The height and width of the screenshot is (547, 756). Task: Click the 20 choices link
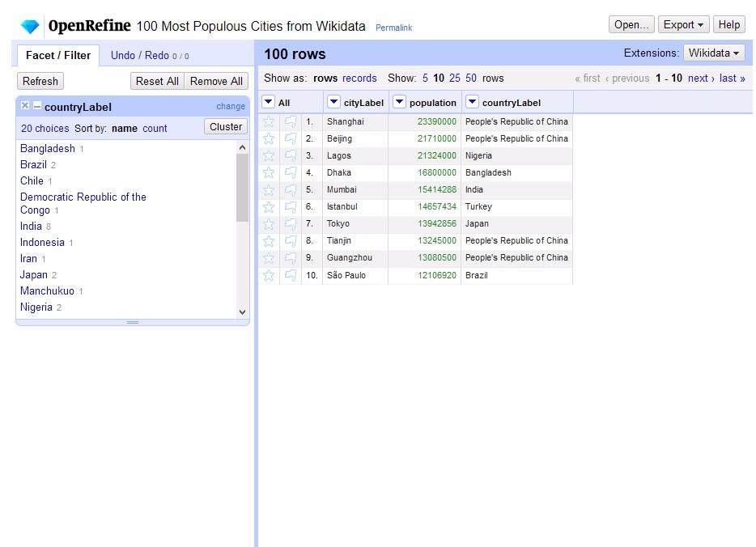coord(45,129)
